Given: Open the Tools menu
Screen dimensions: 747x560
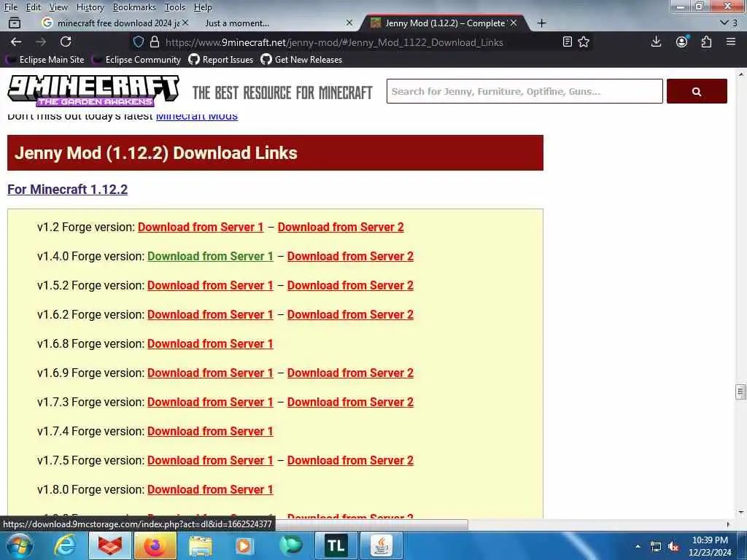Looking at the screenshot, I should pyautogui.click(x=175, y=7).
